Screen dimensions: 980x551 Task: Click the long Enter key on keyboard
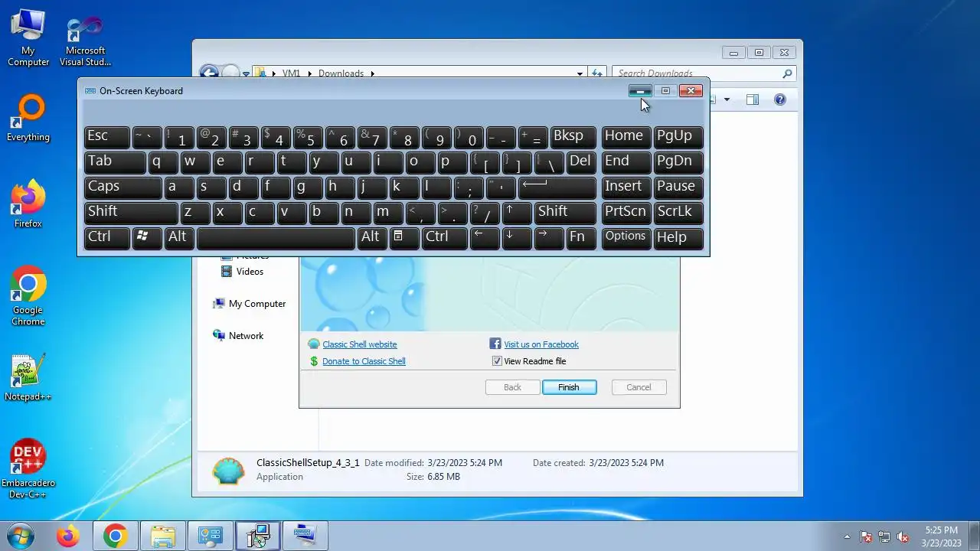point(557,187)
